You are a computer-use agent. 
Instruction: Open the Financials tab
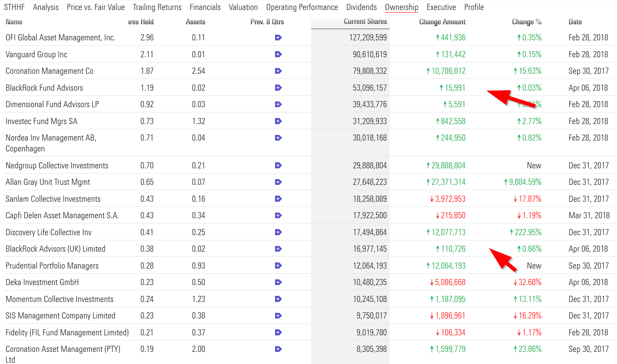[x=205, y=7]
